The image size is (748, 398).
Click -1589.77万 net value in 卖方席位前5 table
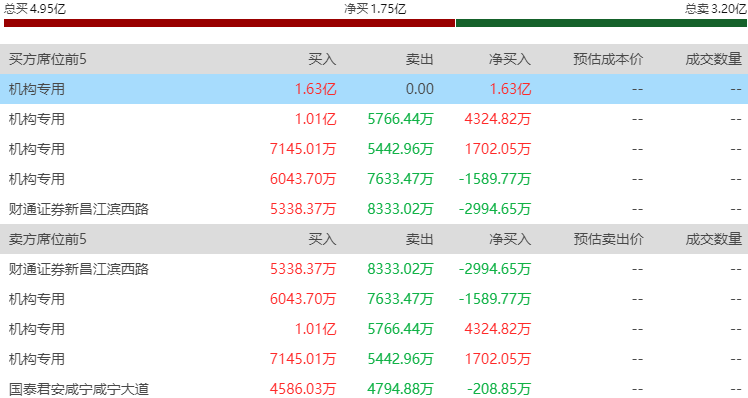pos(495,299)
